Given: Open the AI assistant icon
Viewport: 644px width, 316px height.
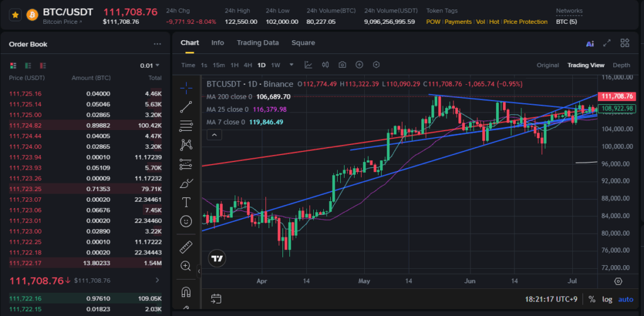Looking at the screenshot, I should (x=589, y=43).
